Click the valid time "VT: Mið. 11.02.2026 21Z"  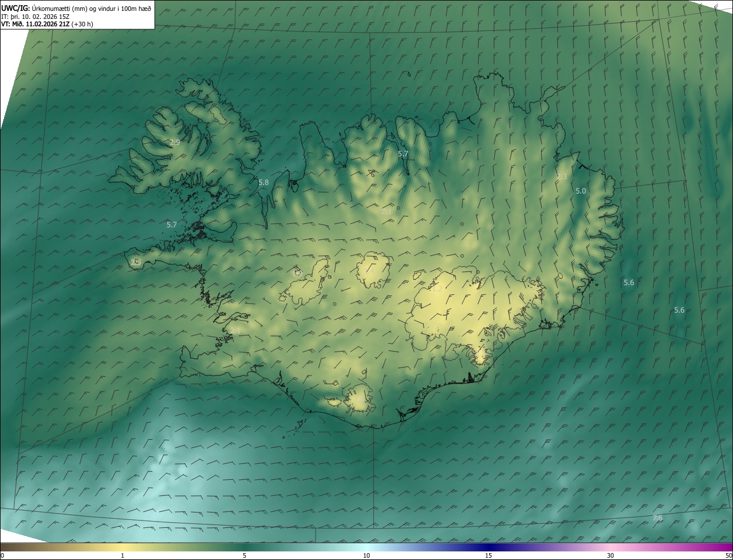pyautogui.click(x=35, y=24)
